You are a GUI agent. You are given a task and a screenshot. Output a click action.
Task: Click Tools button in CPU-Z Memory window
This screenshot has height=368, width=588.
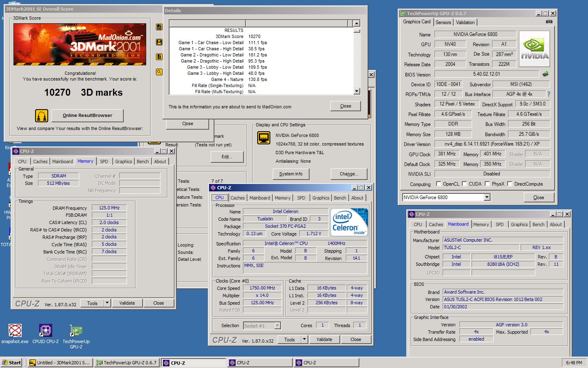click(x=92, y=303)
